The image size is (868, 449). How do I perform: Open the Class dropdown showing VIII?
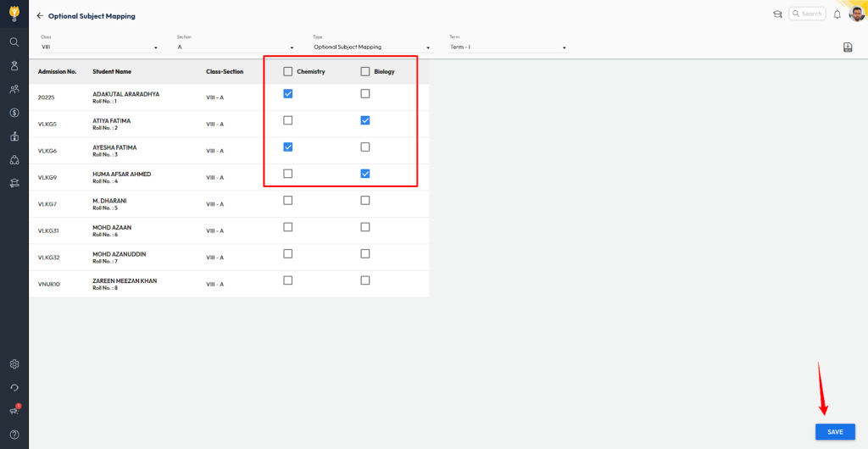click(x=99, y=47)
